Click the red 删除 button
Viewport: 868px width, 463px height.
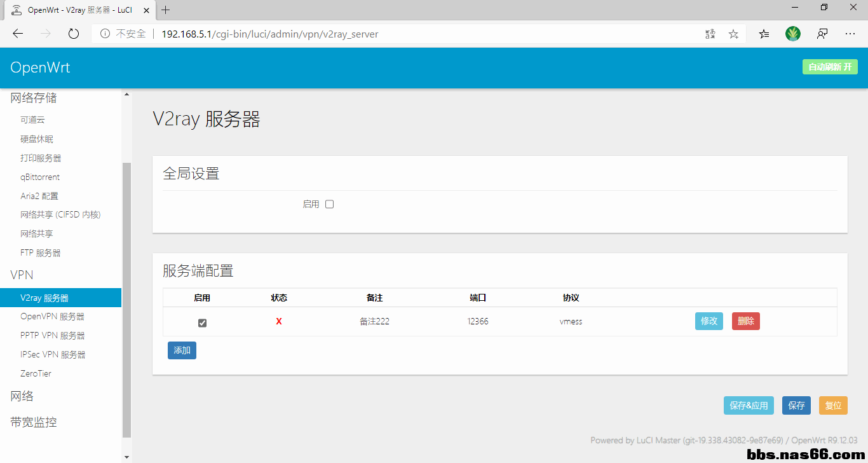tap(745, 321)
